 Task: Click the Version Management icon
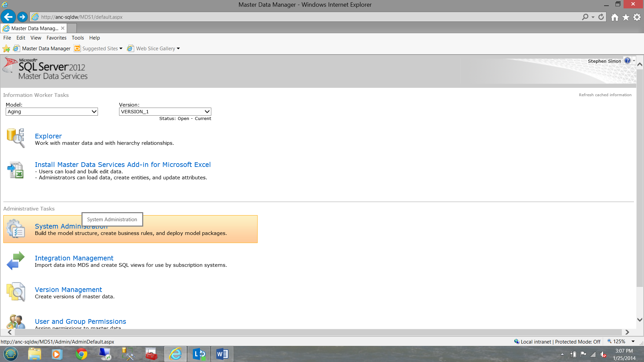(15, 292)
